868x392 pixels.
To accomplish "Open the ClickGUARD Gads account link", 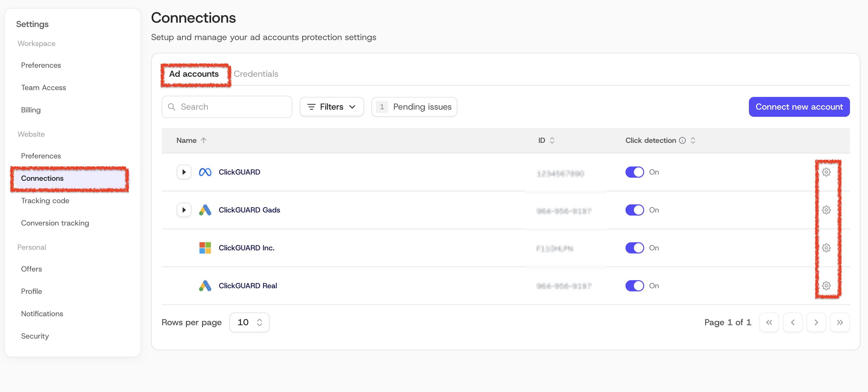I will pyautogui.click(x=249, y=210).
